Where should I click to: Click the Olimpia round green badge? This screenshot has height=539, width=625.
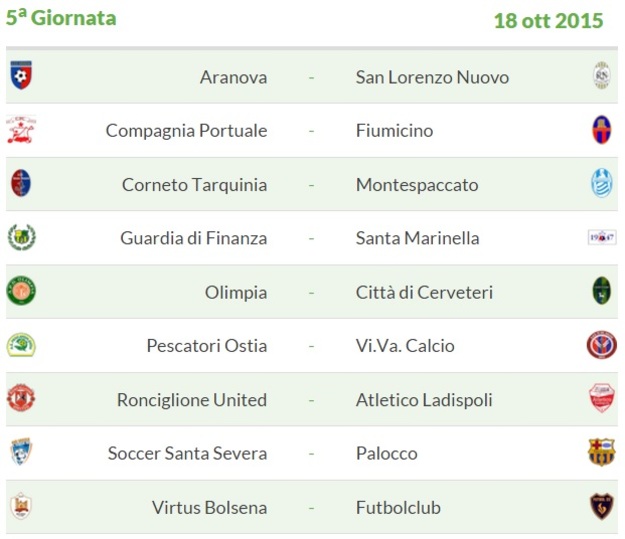[21, 291]
